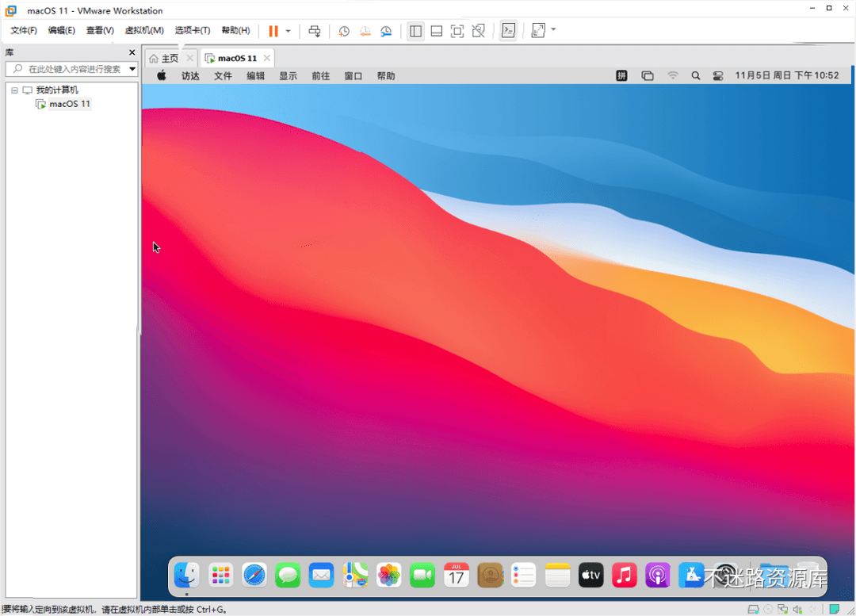Launch Apple TV from the dock
Image resolution: width=856 pixels, height=616 pixels.
591,575
